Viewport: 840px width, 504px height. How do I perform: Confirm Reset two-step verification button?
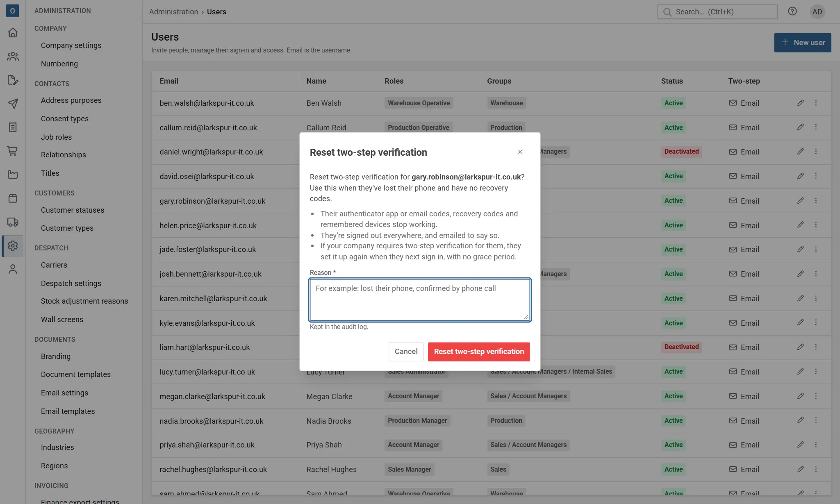point(479,352)
